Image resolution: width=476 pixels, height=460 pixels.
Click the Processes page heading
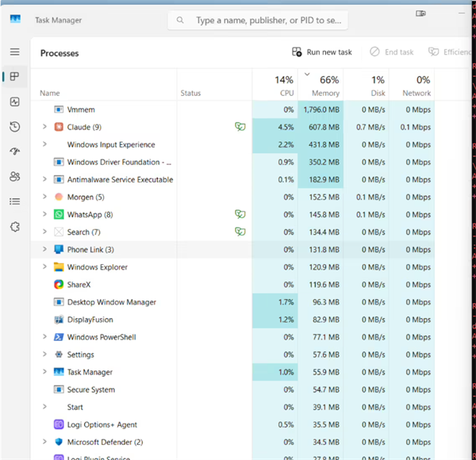point(59,53)
